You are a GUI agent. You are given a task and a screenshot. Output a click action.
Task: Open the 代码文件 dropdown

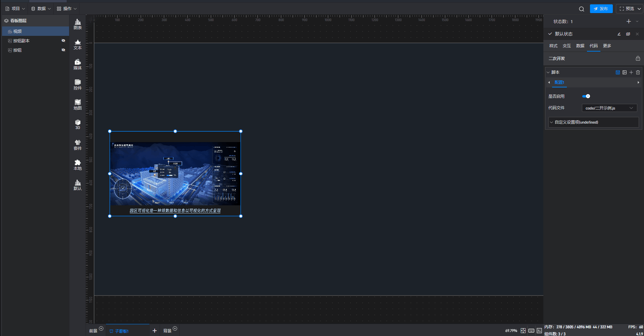tap(609, 108)
